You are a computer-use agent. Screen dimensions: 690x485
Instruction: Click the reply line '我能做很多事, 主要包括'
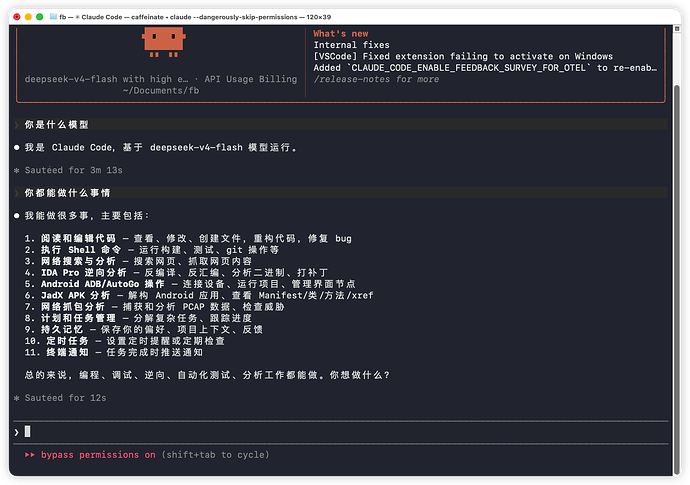tap(87, 216)
